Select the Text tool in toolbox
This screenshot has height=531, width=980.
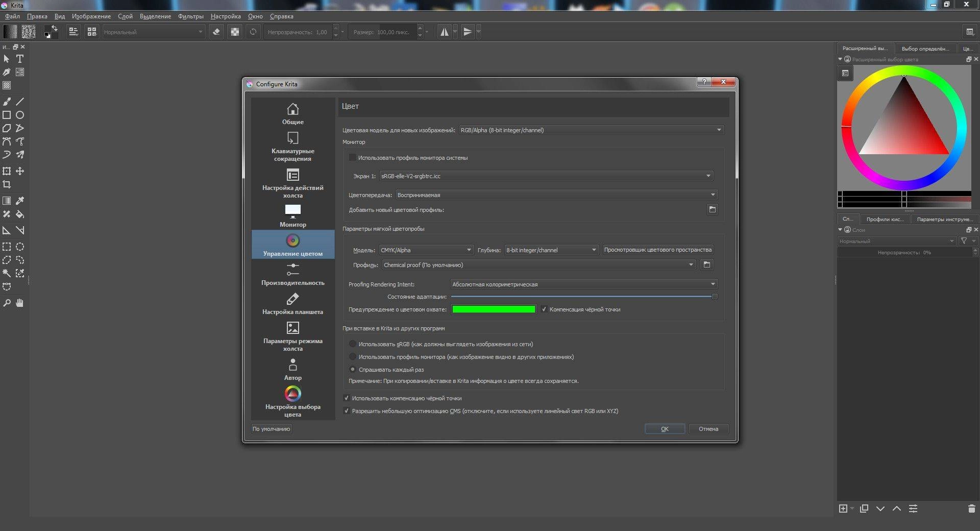[x=20, y=59]
